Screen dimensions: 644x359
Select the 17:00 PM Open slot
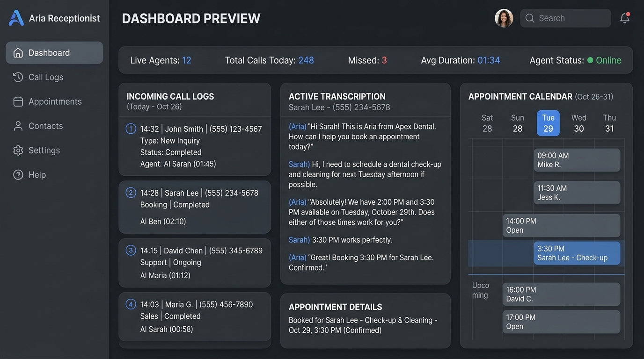click(x=562, y=322)
